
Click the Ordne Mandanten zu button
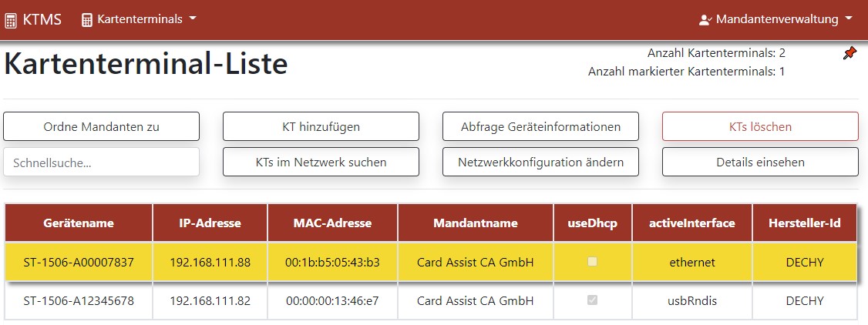[x=101, y=126]
